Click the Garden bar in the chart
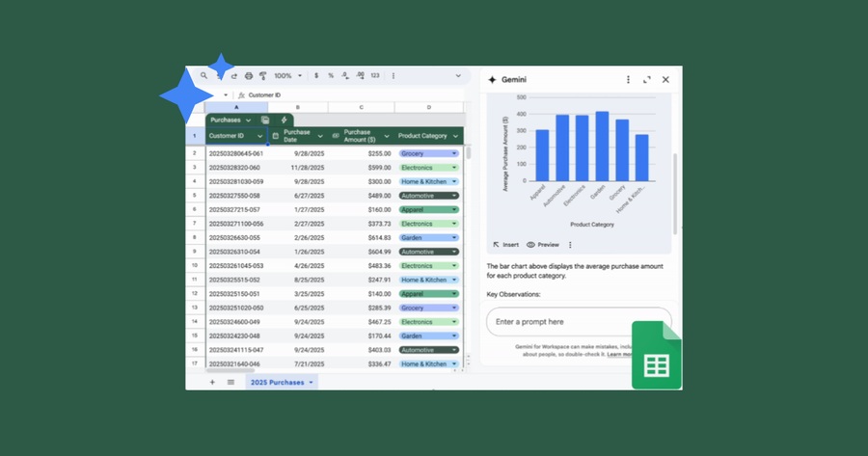This screenshot has width=868, height=456. point(602,147)
